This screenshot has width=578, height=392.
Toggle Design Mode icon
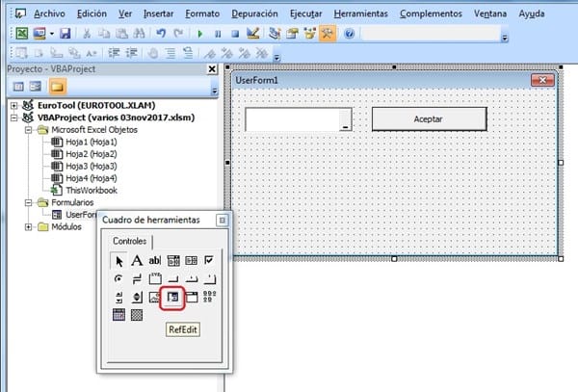253,34
